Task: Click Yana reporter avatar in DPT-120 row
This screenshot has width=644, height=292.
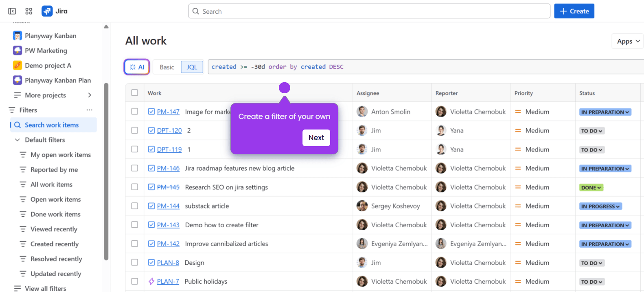Action: 441,130
